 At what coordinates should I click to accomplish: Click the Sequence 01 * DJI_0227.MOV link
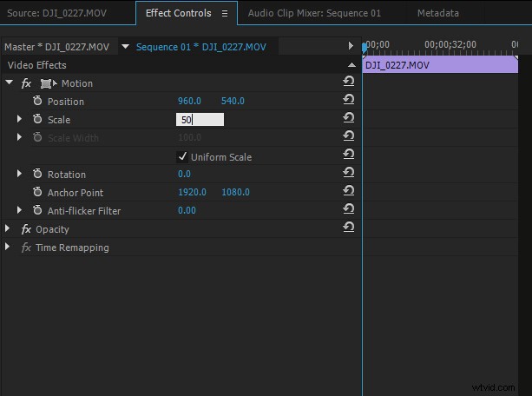pos(200,47)
